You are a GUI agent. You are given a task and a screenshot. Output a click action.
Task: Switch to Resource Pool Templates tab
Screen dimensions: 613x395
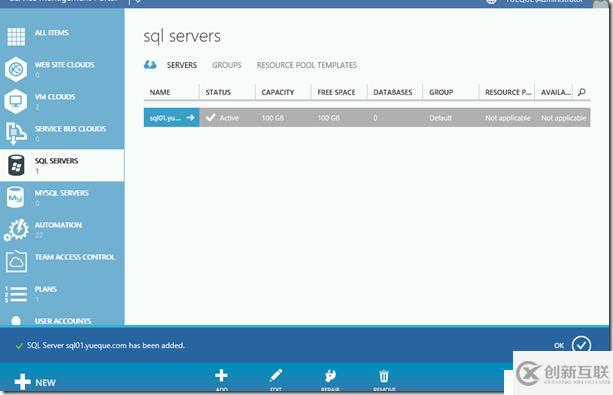click(x=307, y=65)
